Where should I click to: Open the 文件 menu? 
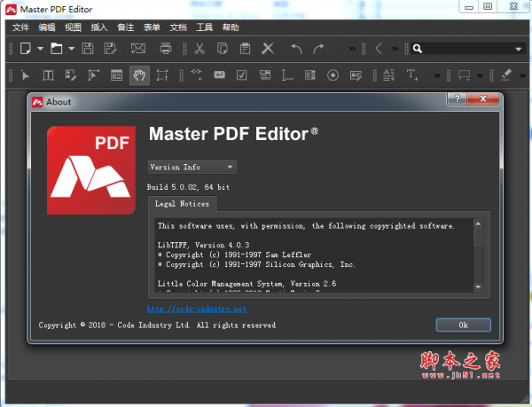[x=20, y=27]
